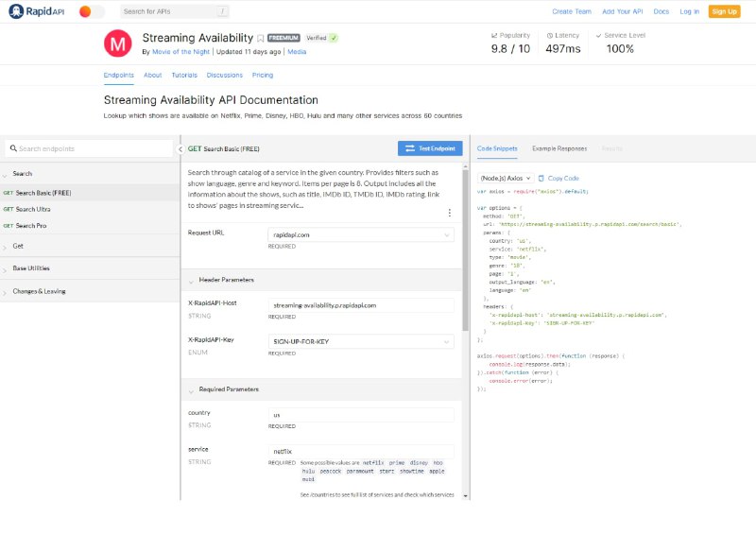Click the green Verified badge

tap(321, 38)
